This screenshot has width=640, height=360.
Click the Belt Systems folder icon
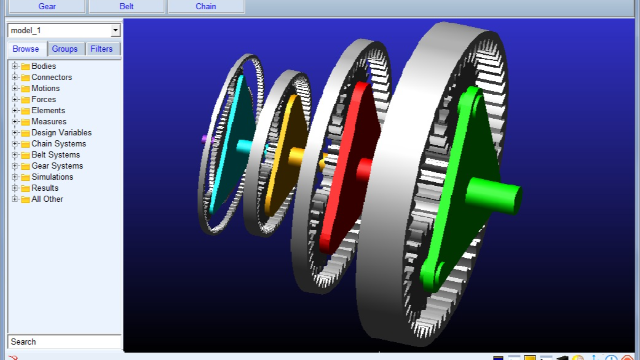click(x=25, y=155)
